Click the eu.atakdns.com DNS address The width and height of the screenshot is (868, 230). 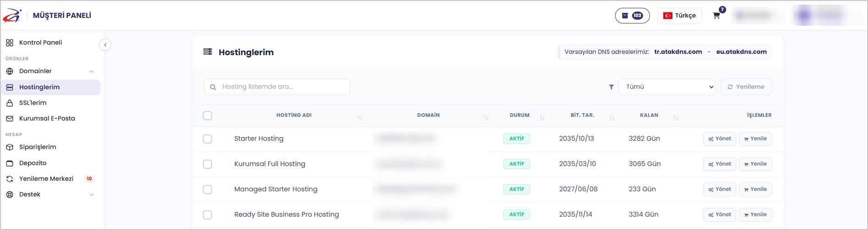tap(741, 52)
